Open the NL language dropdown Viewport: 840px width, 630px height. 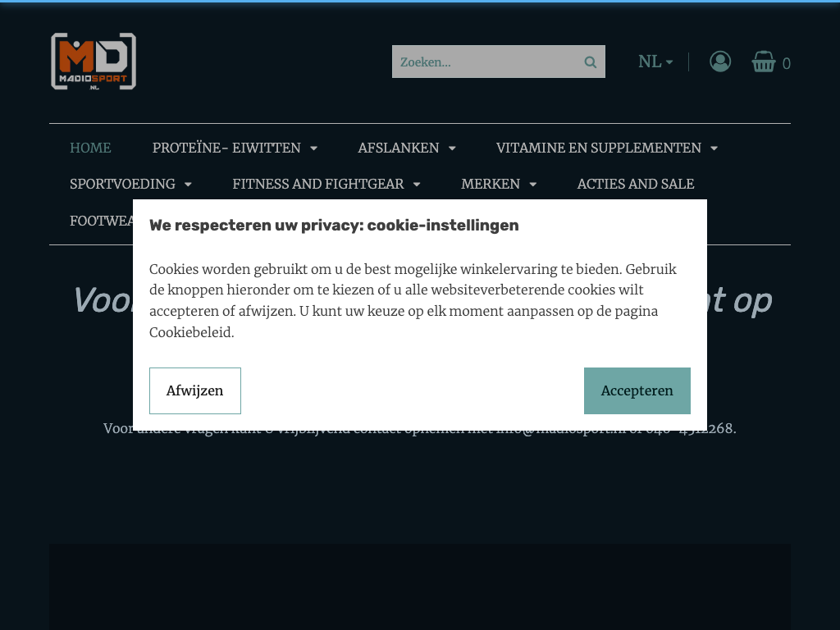(655, 62)
